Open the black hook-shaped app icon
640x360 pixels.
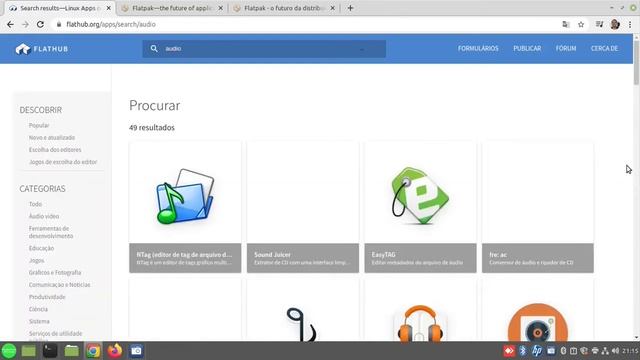302,324
